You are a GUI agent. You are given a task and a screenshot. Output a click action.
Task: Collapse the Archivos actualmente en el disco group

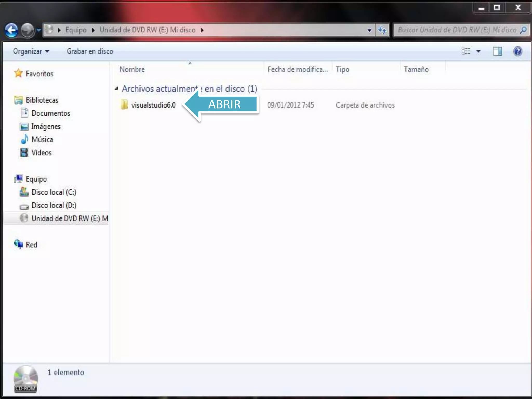tap(116, 89)
